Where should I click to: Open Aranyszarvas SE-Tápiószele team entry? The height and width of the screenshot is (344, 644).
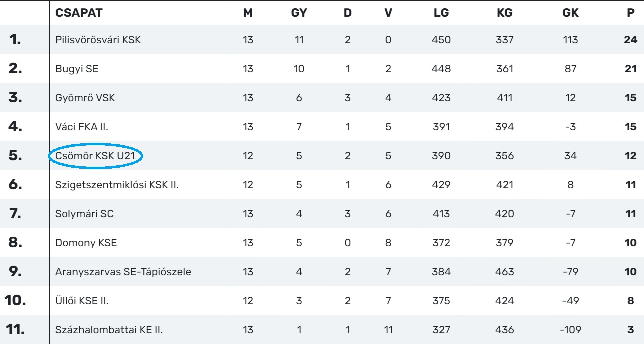click(x=123, y=272)
